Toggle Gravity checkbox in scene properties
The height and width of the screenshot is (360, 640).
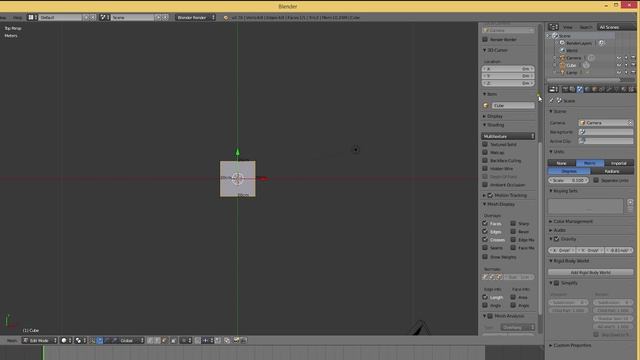(556, 239)
